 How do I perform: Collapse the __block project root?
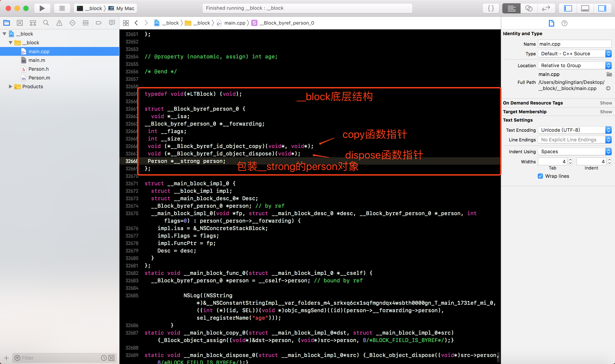4,34
